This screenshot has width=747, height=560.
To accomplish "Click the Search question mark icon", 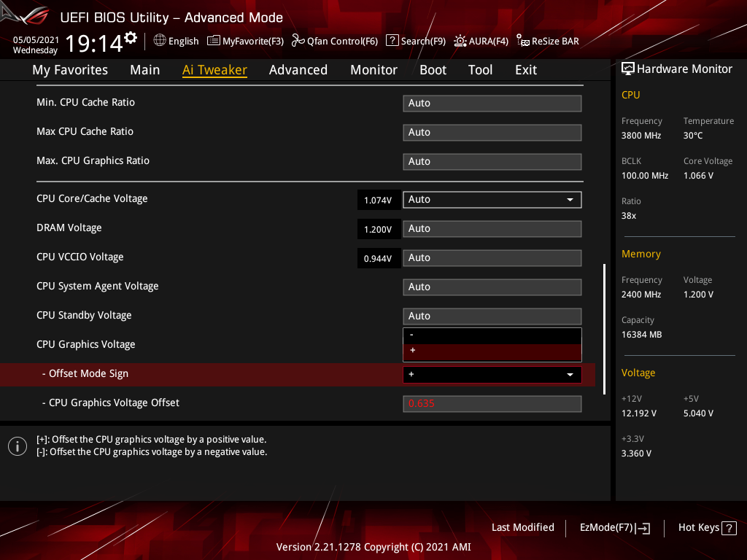I will 392,41.
